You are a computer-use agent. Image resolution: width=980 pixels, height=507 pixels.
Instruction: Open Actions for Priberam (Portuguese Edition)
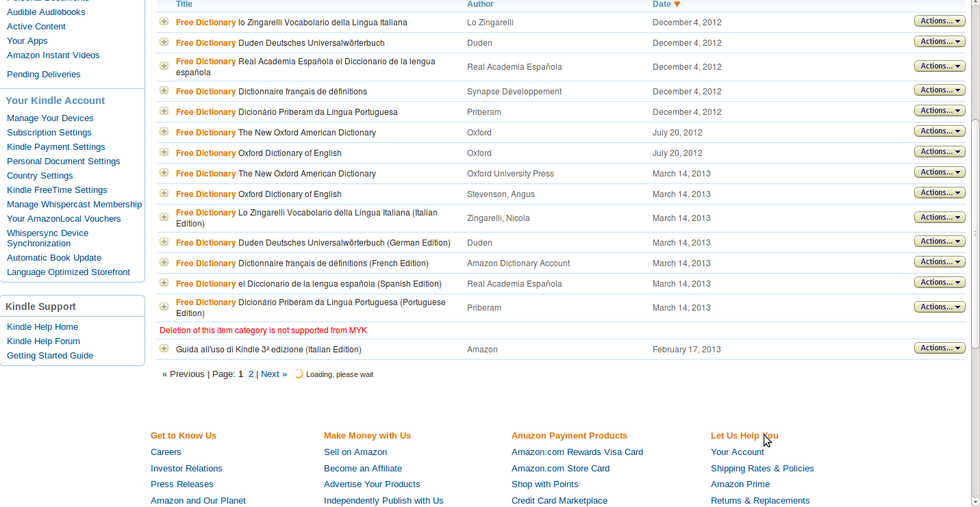pyautogui.click(x=940, y=307)
